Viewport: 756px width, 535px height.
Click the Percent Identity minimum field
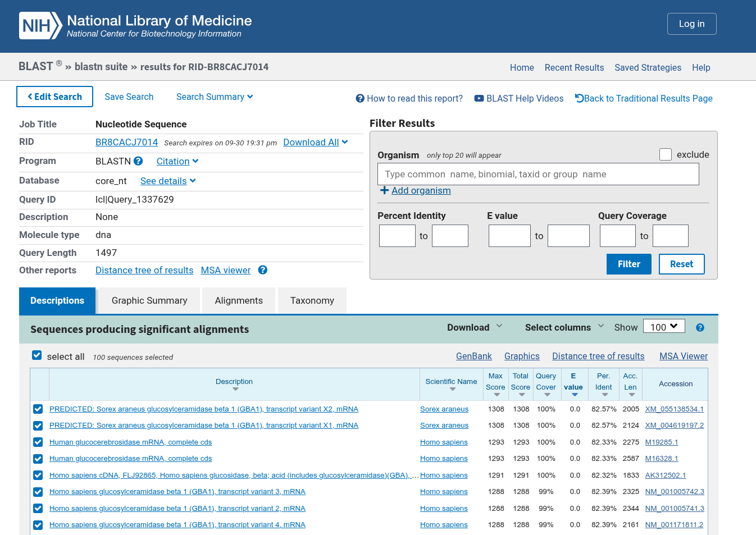397,236
